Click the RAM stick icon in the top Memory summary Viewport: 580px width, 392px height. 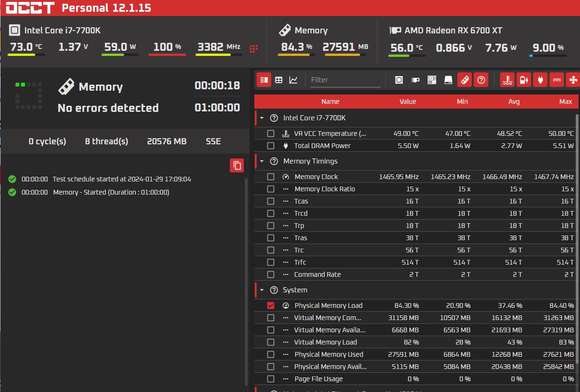[284, 31]
